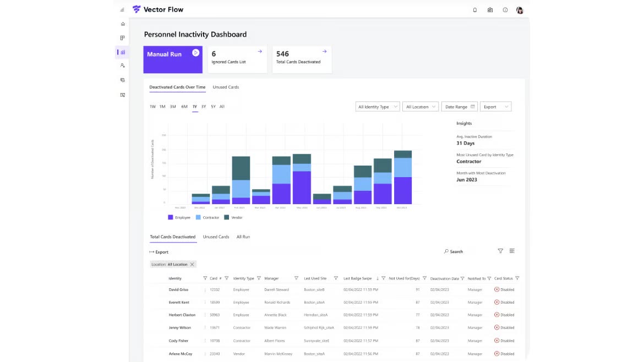Click the help info icon in header
644x362 pixels.
tap(505, 10)
